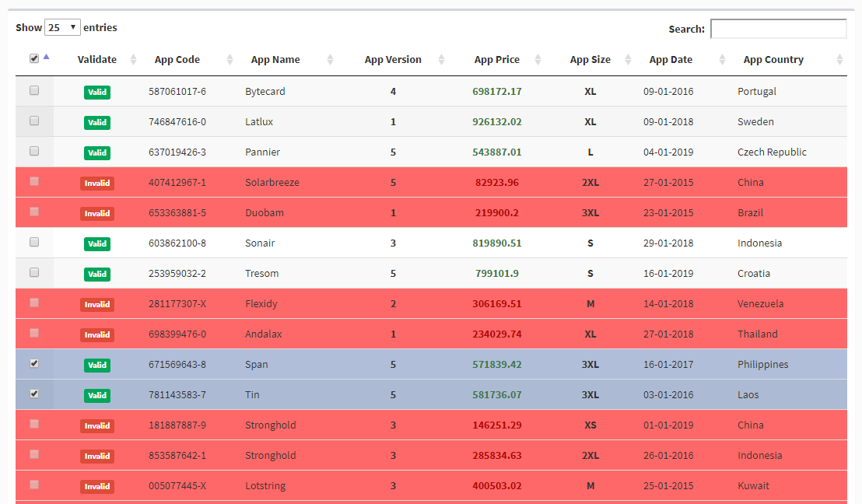Sort rows by the Validate column
Viewport: 862px width, 504px height.
[132, 59]
